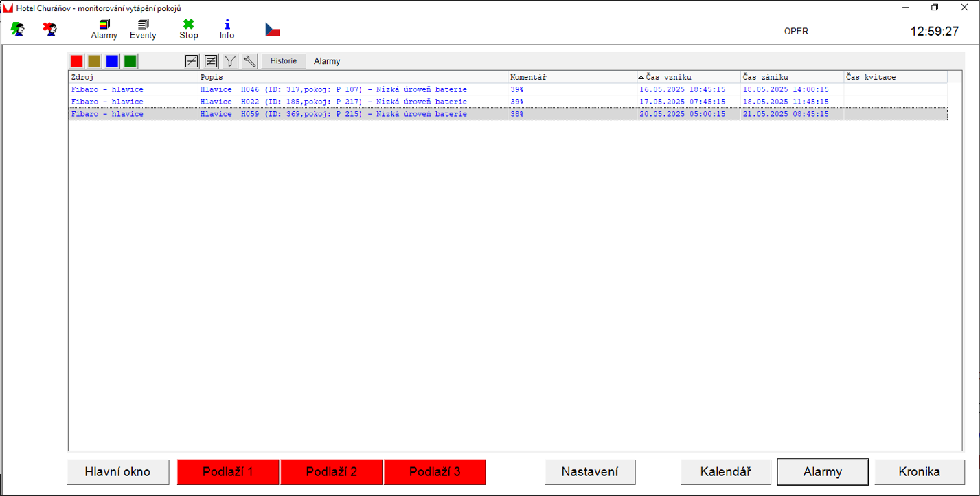Click the user logout icon with red X
Image resolution: width=980 pixels, height=496 pixels.
tap(49, 30)
